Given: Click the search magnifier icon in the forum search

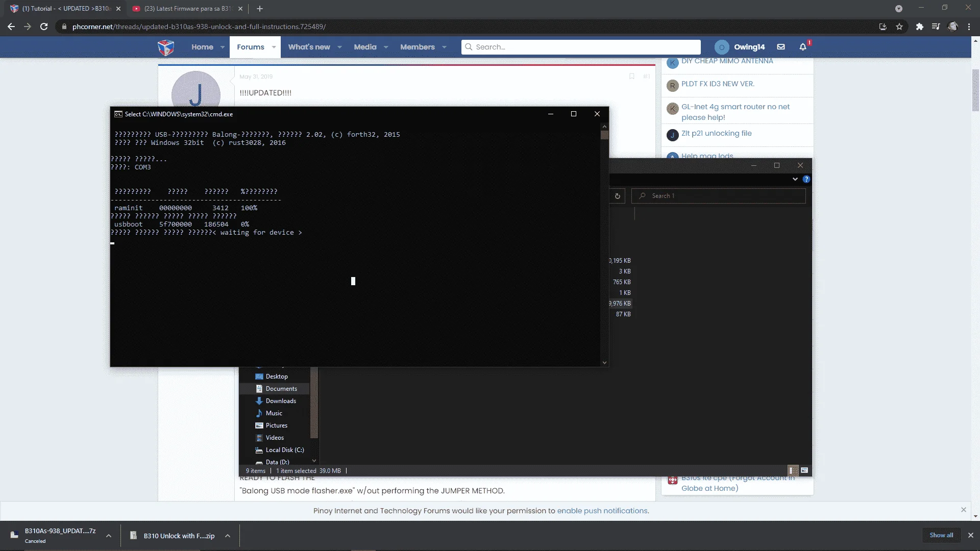Looking at the screenshot, I should [469, 47].
